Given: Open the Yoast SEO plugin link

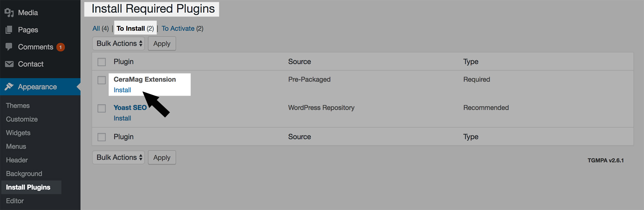Looking at the screenshot, I should pos(130,108).
